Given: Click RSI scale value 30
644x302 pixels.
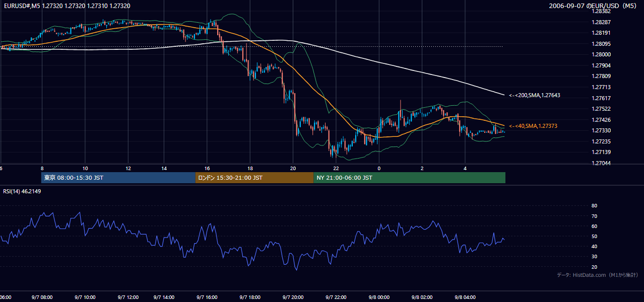Looking at the screenshot, I should pos(595,256).
